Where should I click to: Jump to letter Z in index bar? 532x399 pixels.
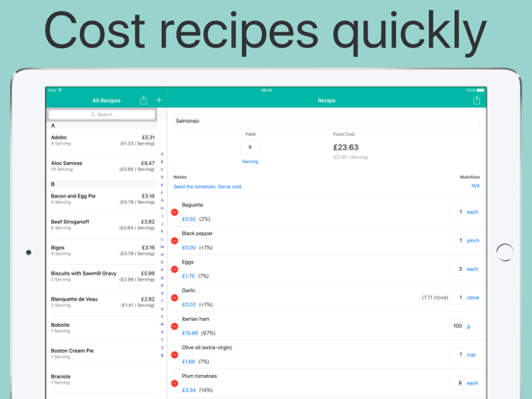(162, 347)
